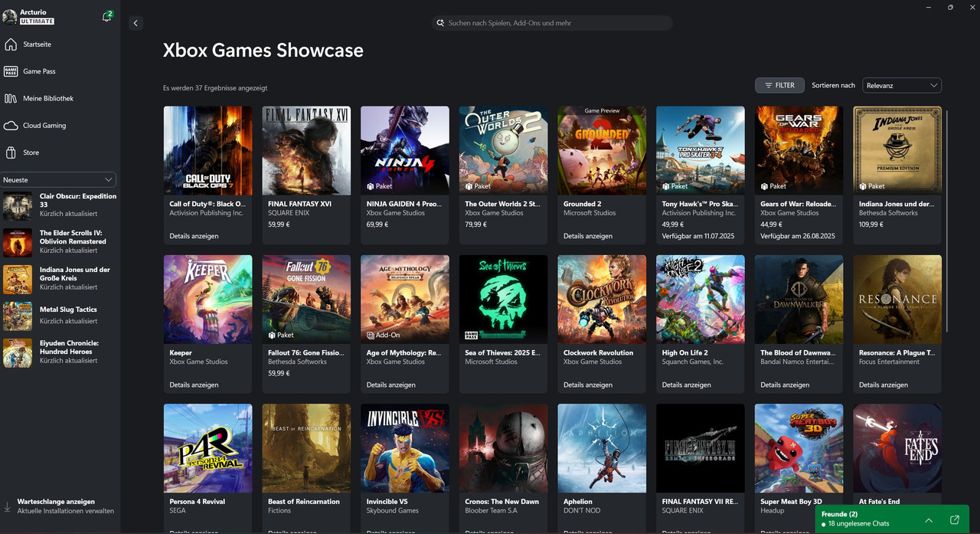Open The Blood of Dawnwalker cover

(799, 300)
